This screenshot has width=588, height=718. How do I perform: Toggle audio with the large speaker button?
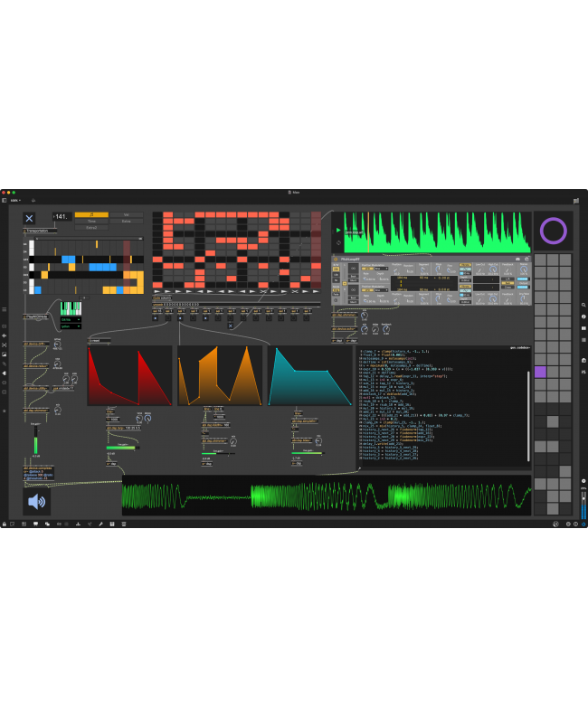pyautogui.click(x=36, y=502)
